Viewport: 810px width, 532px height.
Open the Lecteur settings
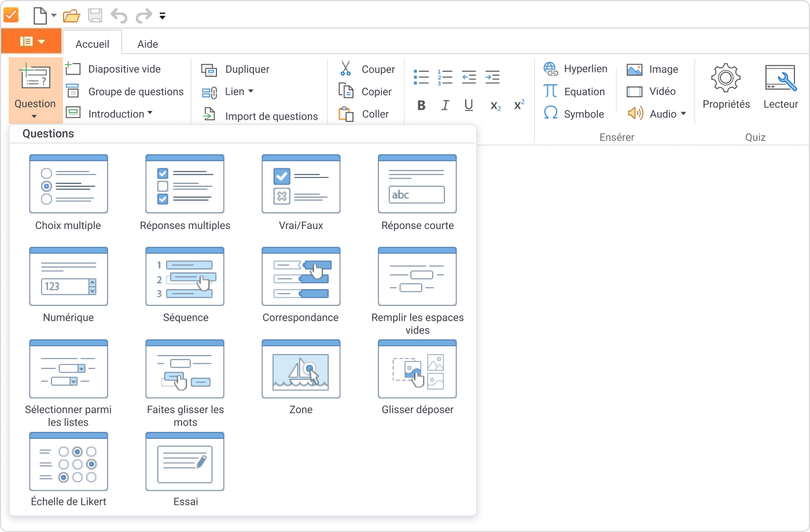click(x=780, y=87)
